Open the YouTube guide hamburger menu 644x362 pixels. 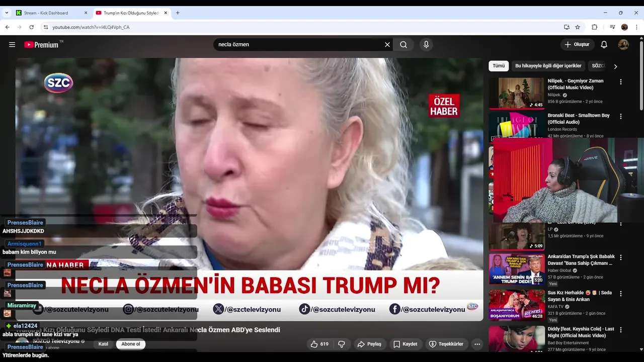point(12,45)
